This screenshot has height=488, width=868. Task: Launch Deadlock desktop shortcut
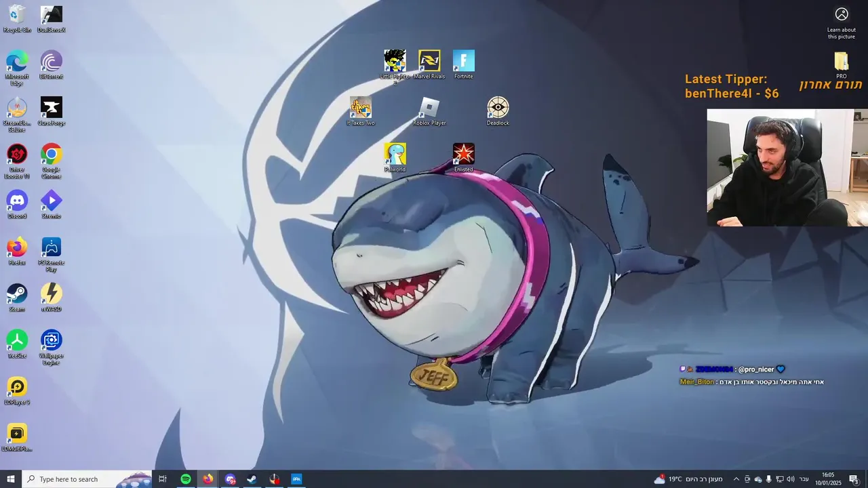(498, 111)
